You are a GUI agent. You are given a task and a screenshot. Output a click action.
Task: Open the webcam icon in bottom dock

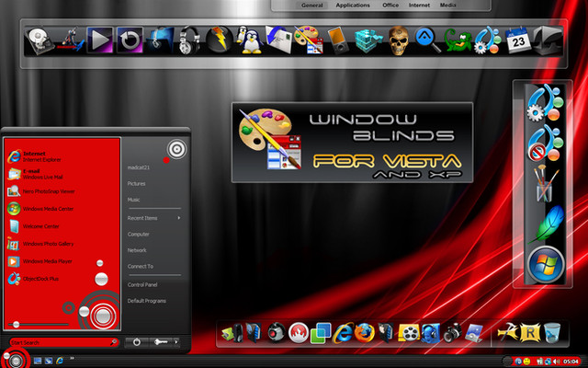pyautogui.click(x=277, y=333)
